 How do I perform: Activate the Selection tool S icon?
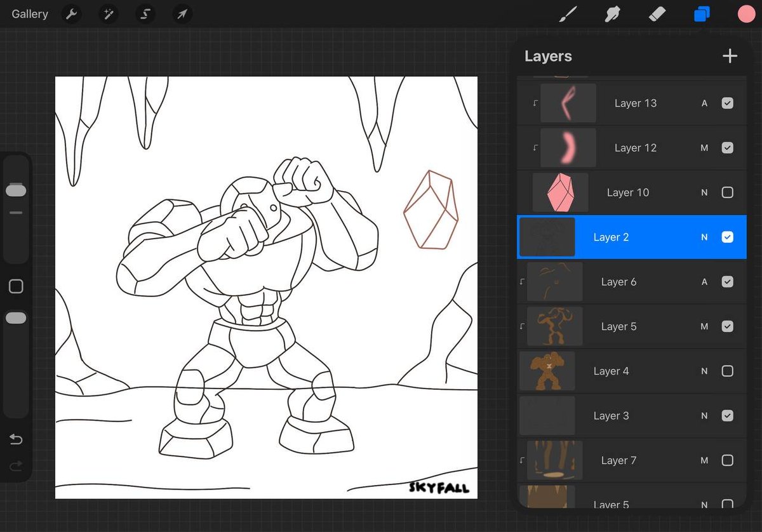(145, 14)
